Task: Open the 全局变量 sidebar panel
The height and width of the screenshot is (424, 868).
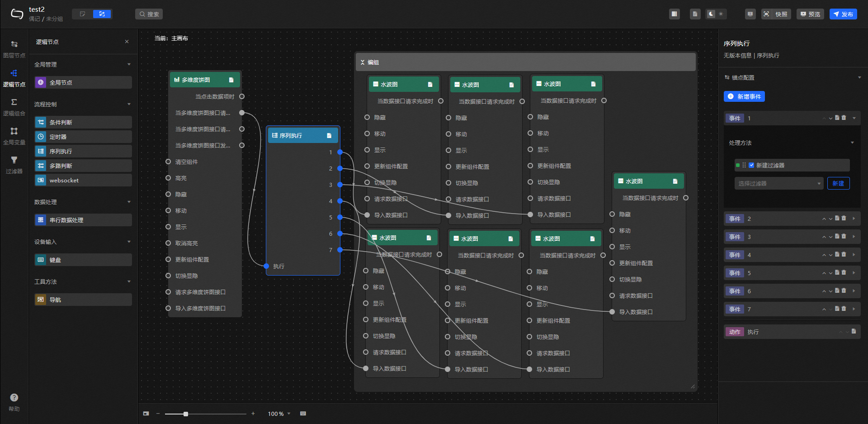Action: tap(14, 135)
